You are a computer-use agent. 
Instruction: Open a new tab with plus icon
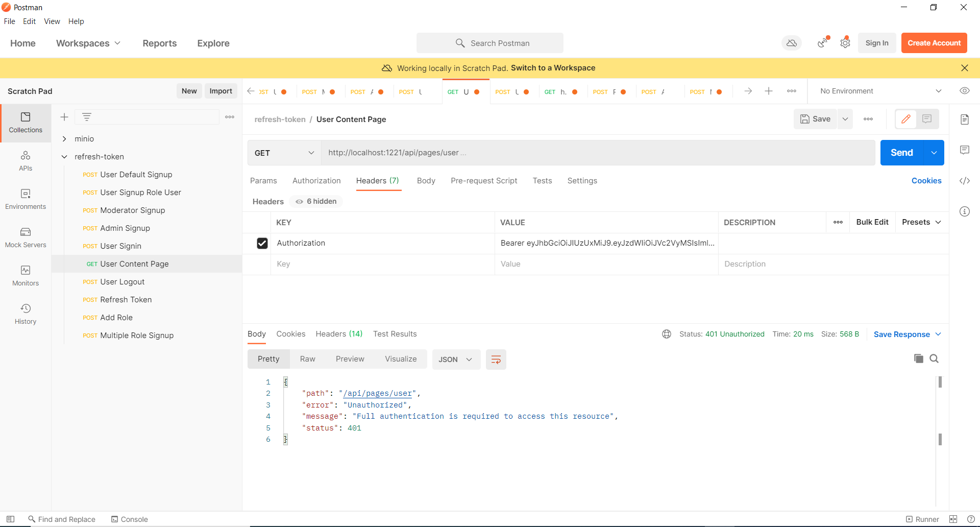point(769,91)
